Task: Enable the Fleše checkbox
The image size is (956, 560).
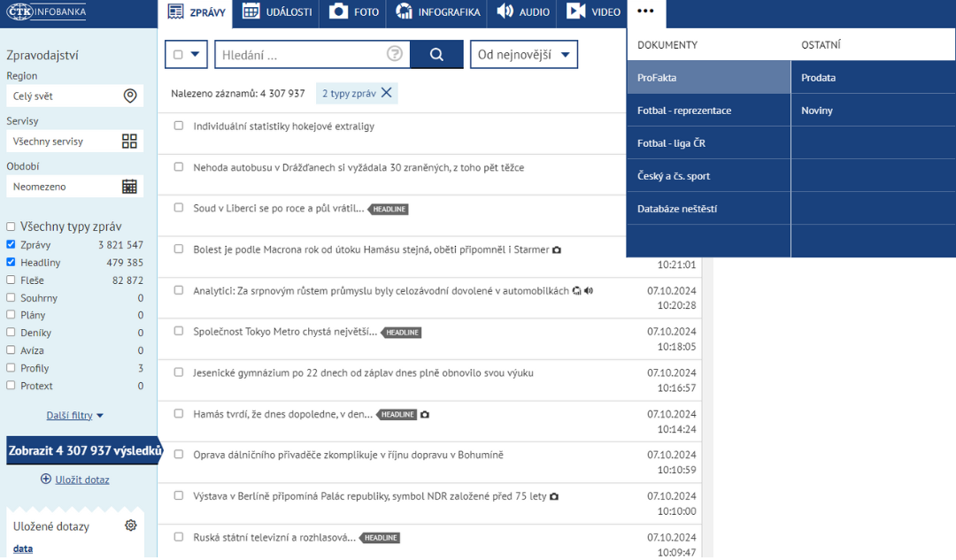Action: point(11,280)
